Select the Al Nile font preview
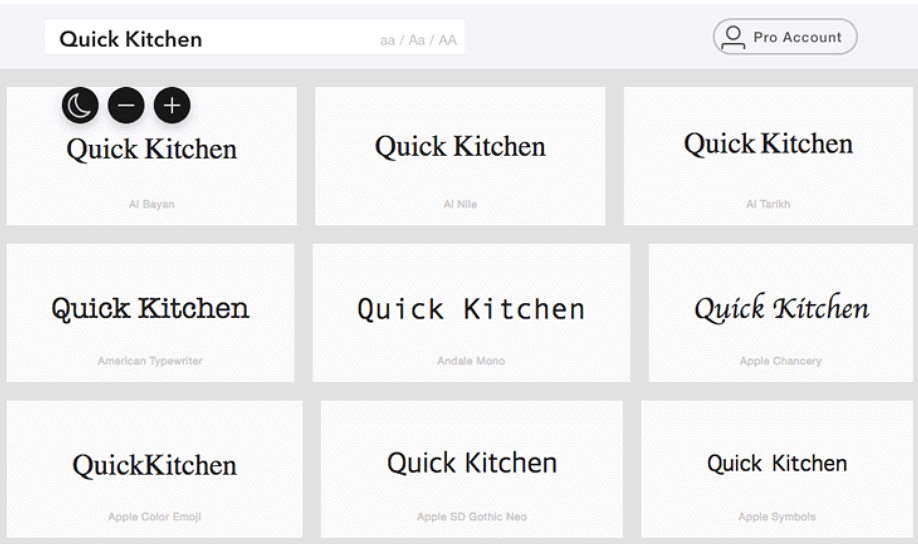The height and width of the screenshot is (544, 918). [x=460, y=147]
